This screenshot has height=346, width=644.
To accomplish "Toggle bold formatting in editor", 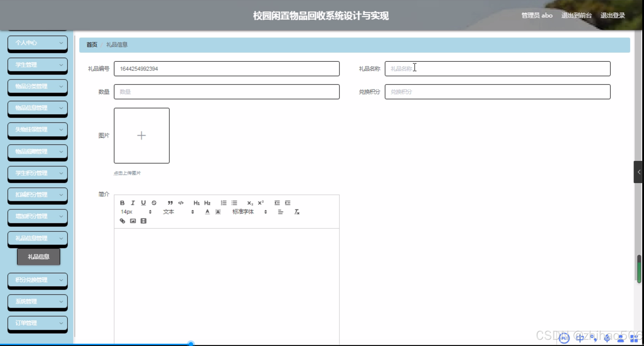I will 122,203.
